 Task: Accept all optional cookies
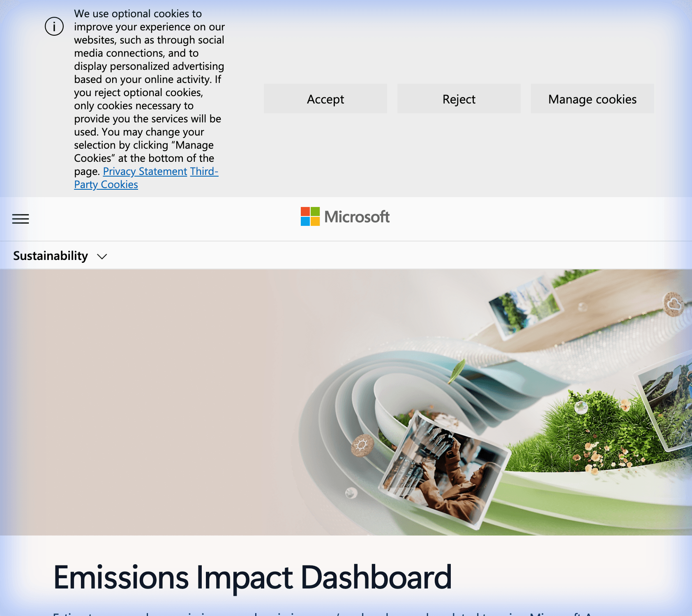pyautogui.click(x=325, y=99)
